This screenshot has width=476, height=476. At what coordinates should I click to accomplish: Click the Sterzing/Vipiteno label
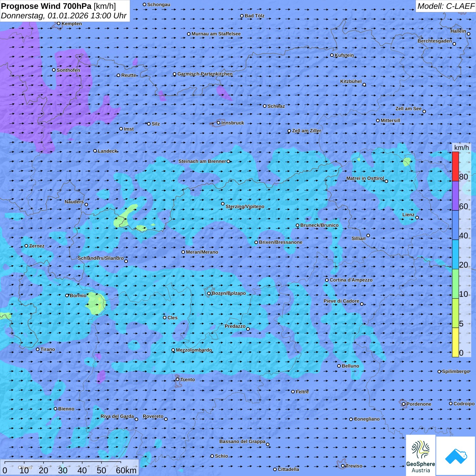245,206
